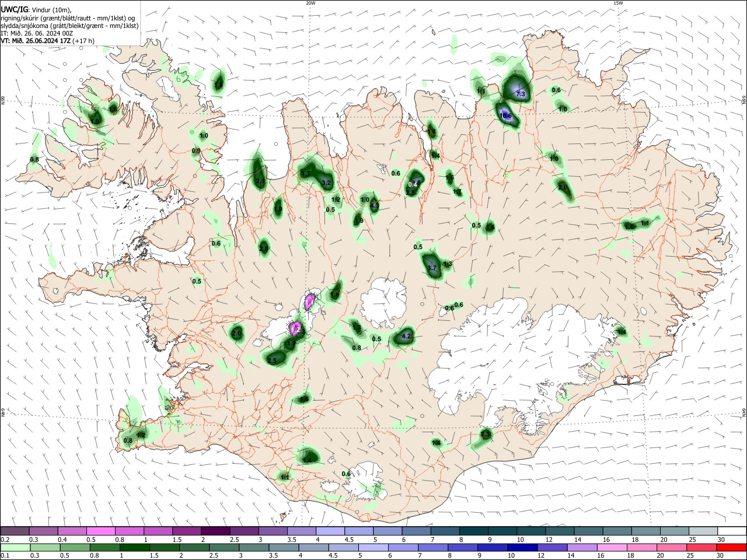Pick the white 30 swatch ending snow legend
The height and width of the screenshot is (560, 747).
pos(732,531)
